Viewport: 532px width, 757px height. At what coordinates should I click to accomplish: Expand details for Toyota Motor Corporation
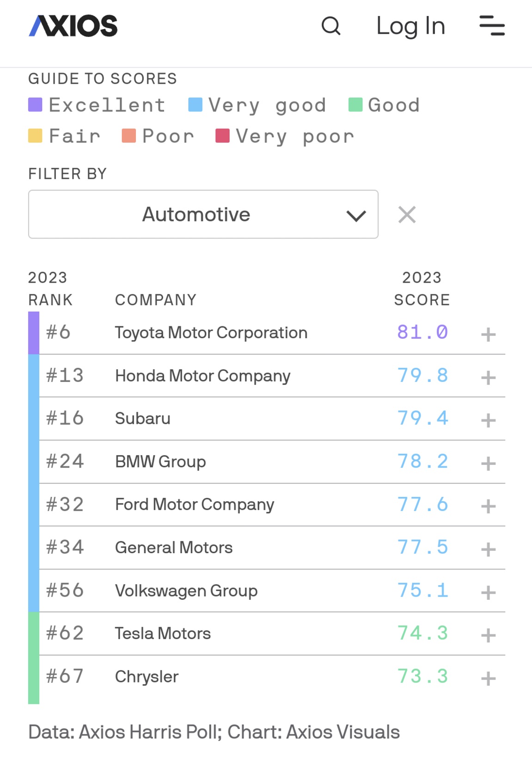[x=488, y=336]
